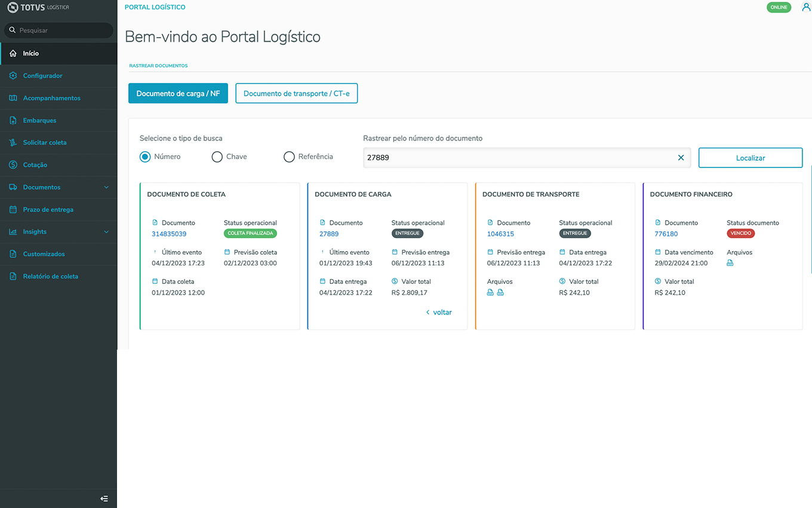Open coleta document link 314835039
812x508 pixels.
[x=169, y=234]
